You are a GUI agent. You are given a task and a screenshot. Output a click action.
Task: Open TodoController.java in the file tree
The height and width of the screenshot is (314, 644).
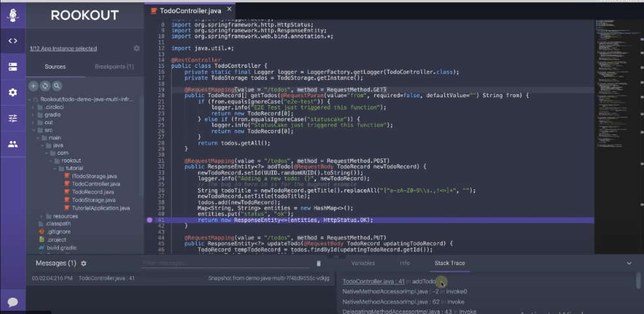point(96,184)
